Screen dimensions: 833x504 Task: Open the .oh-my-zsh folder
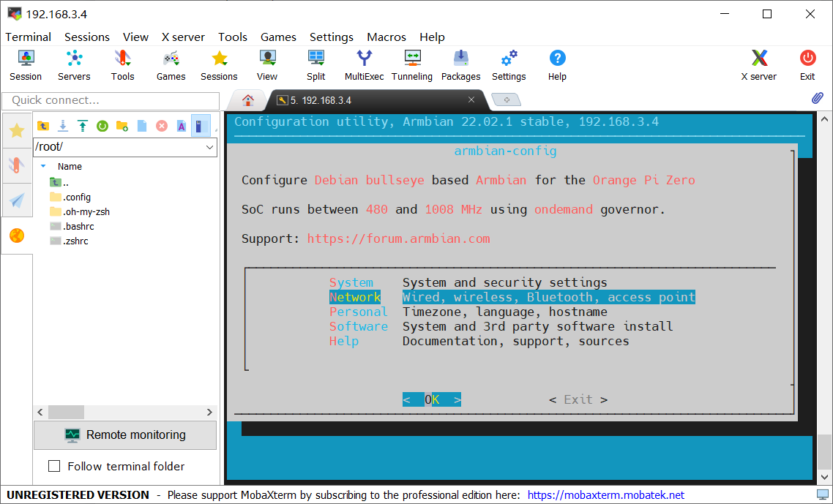81,211
